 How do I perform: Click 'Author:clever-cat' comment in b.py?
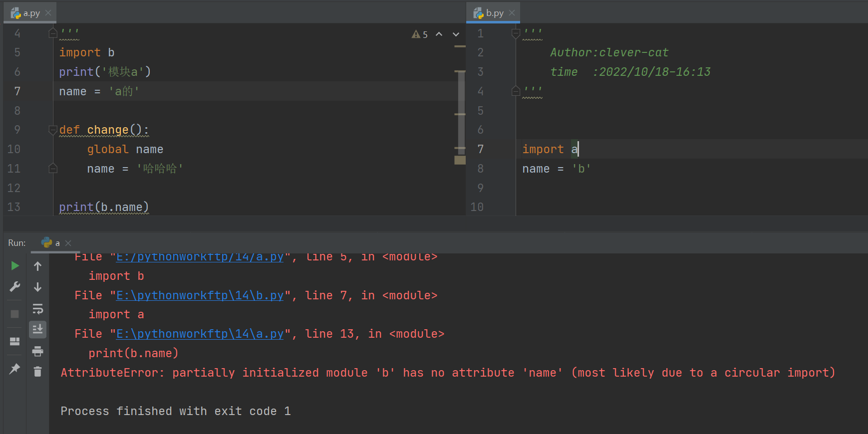[609, 52]
